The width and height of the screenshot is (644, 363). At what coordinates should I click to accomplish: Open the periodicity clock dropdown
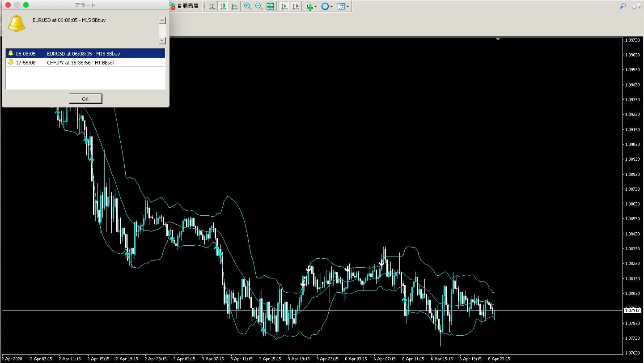tap(327, 6)
